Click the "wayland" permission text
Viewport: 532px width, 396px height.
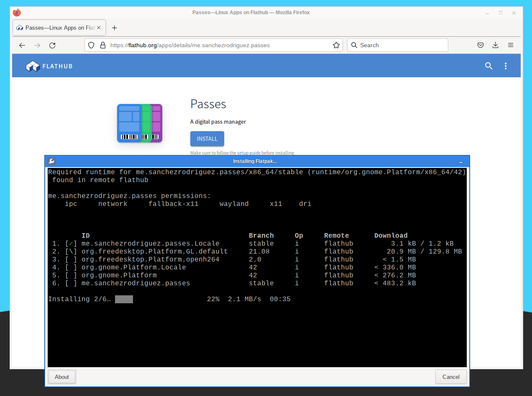[234, 204]
